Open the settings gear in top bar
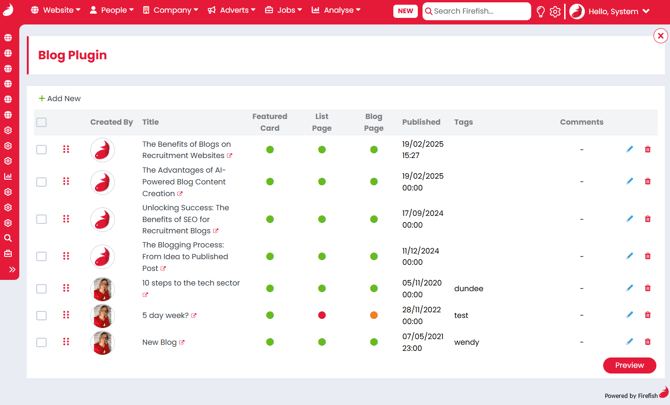Screen dimensions: 670x405 point(556,12)
